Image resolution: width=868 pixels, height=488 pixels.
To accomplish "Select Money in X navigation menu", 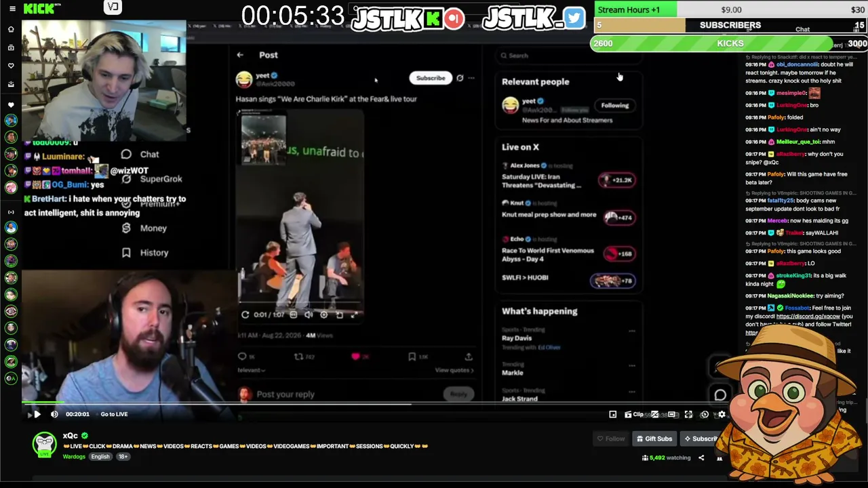I will point(144,228).
